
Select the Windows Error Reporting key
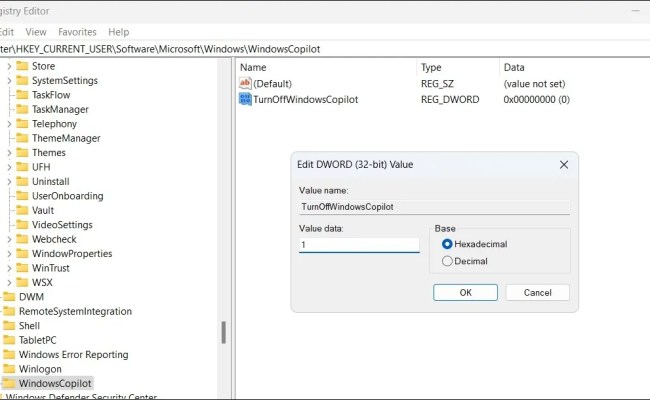tap(73, 354)
